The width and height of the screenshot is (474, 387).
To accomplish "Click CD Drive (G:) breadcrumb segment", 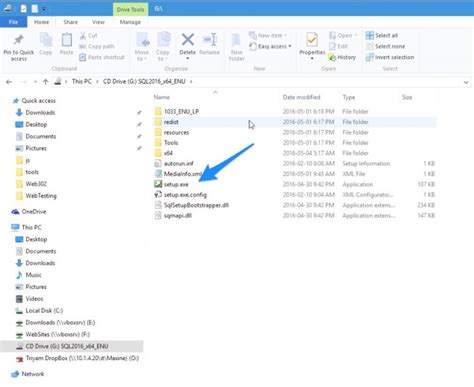I will pyautogui.click(x=144, y=81).
